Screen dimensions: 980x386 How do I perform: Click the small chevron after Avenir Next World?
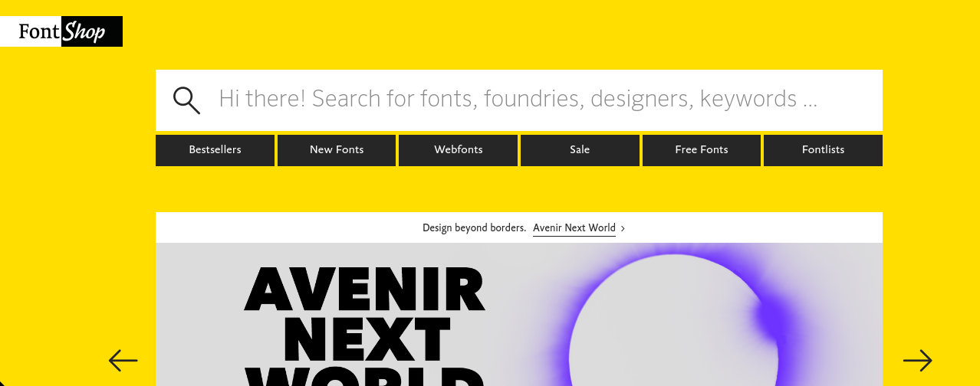[x=623, y=228]
